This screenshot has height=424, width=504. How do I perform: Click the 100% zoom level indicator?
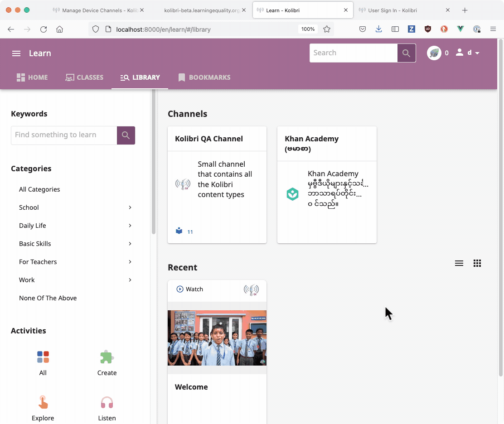pos(308,29)
